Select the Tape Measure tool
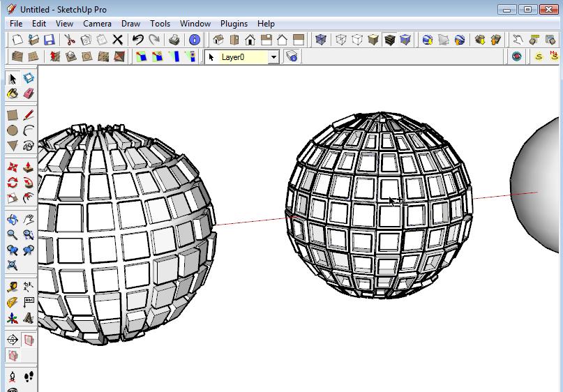Screen dimensions: 563x392 click(x=13, y=287)
